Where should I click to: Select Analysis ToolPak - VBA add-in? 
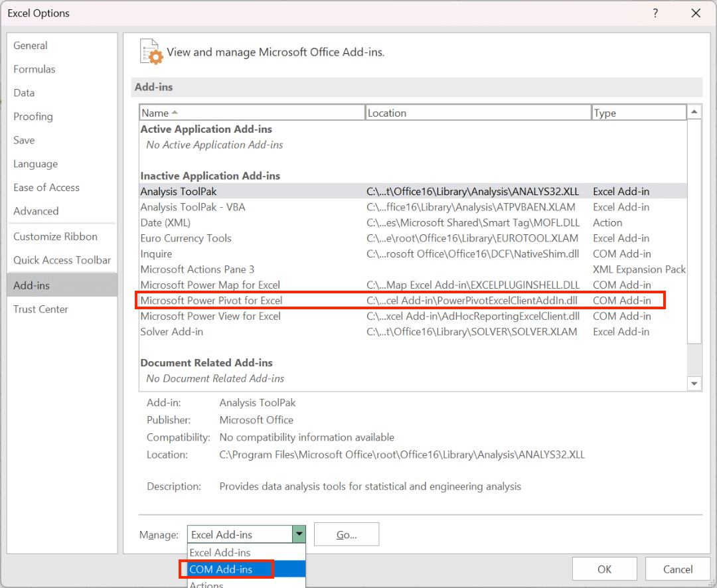pyautogui.click(x=413, y=207)
